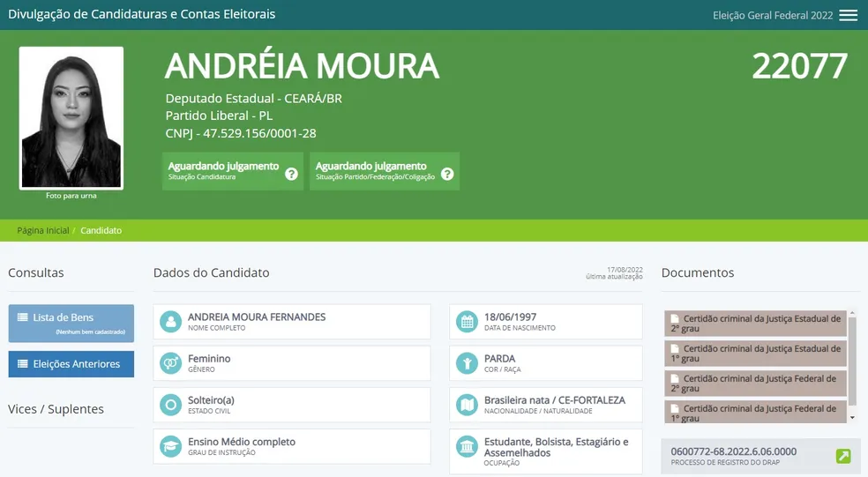868x477 pixels.
Task: Click the Eleição Geral Federal 2022 label
Action: [x=773, y=16]
